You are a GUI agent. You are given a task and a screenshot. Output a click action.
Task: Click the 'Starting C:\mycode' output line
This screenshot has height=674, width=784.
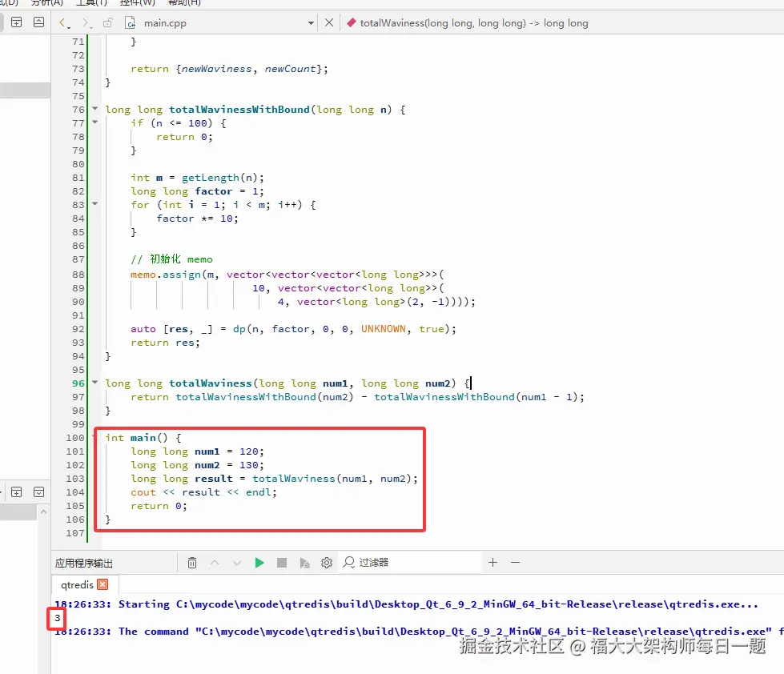[x=406, y=604]
